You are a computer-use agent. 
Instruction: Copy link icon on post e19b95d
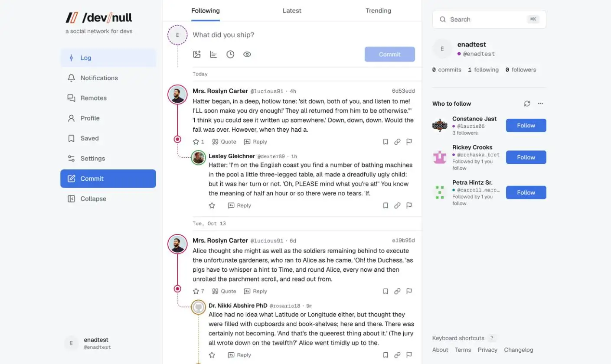[397, 291]
